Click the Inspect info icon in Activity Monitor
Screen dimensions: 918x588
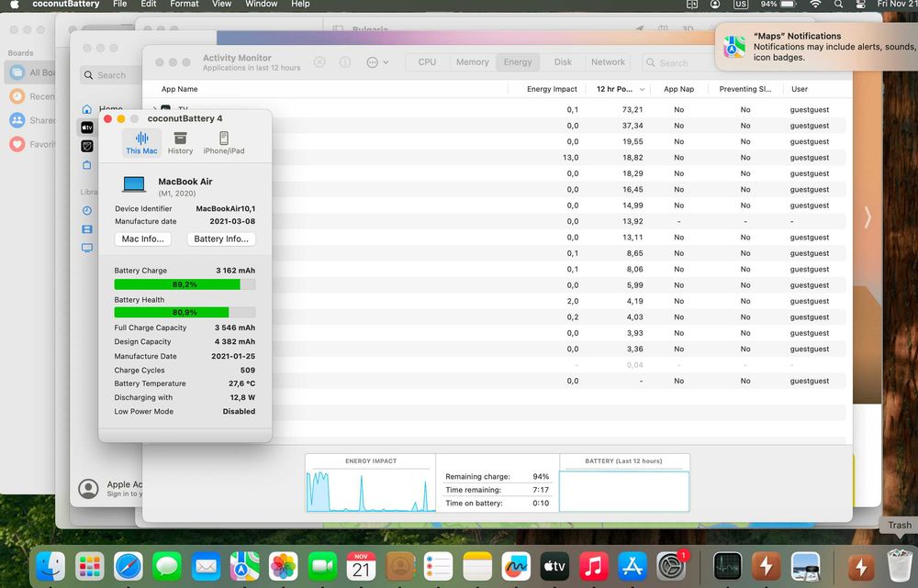345,62
